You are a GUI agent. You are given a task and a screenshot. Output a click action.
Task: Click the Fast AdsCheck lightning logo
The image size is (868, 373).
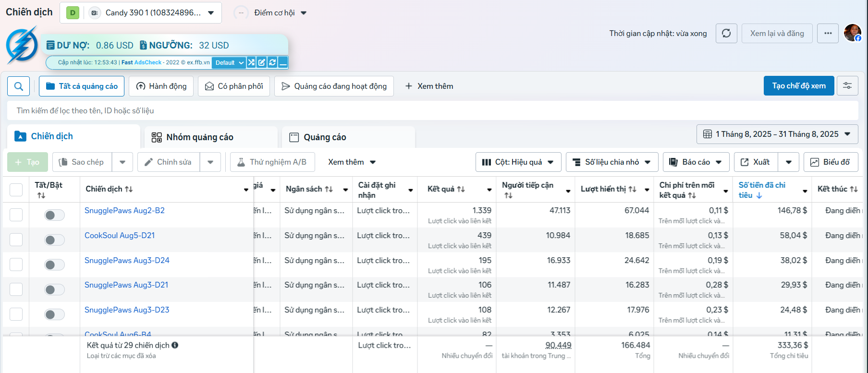[23, 44]
